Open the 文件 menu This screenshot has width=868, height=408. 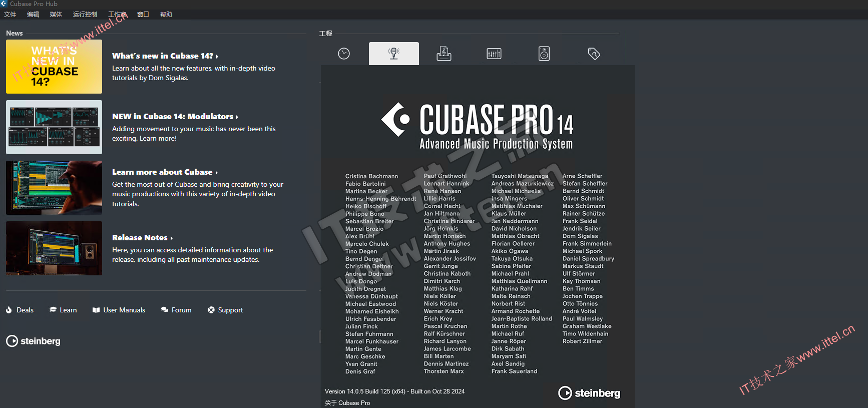[x=10, y=15]
